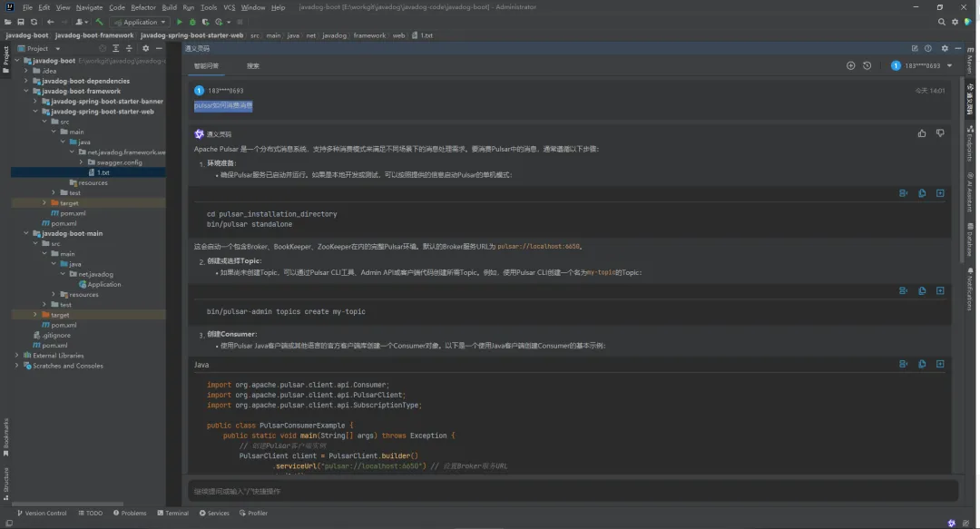Open the File menu
This screenshot has width=980, height=529.
(x=27, y=7)
